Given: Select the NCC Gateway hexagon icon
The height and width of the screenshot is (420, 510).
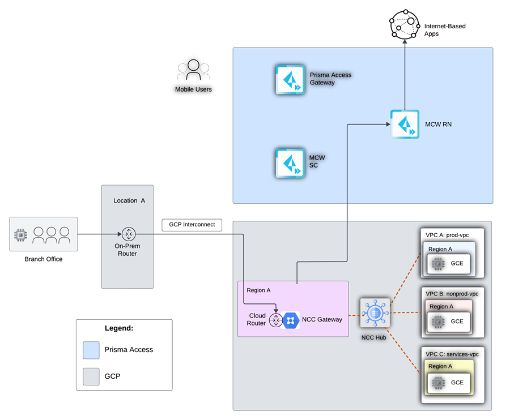Looking at the screenshot, I should 291,320.
